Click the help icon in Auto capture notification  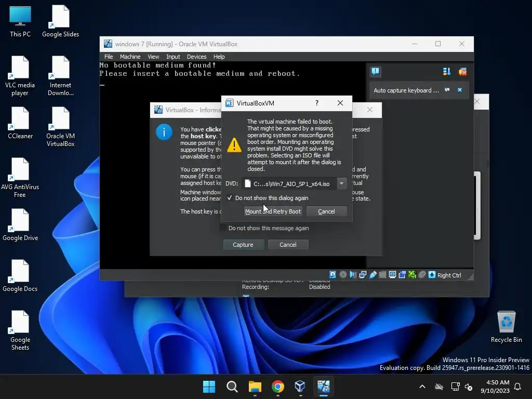click(x=447, y=90)
